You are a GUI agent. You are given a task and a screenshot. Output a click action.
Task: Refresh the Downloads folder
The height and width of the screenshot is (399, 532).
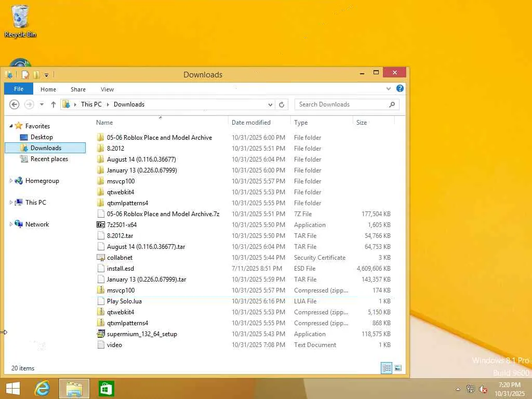click(282, 104)
